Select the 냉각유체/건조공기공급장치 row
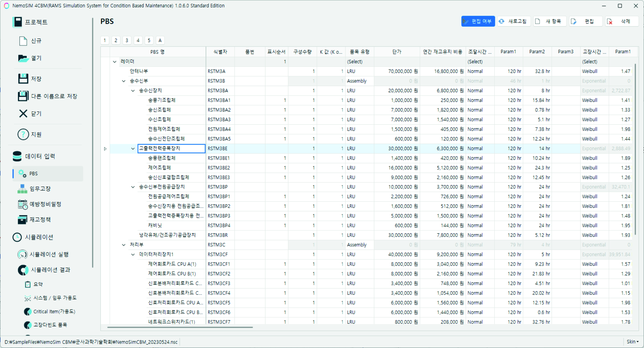Screen dimensions: 644x348 [x=167, y=235]
